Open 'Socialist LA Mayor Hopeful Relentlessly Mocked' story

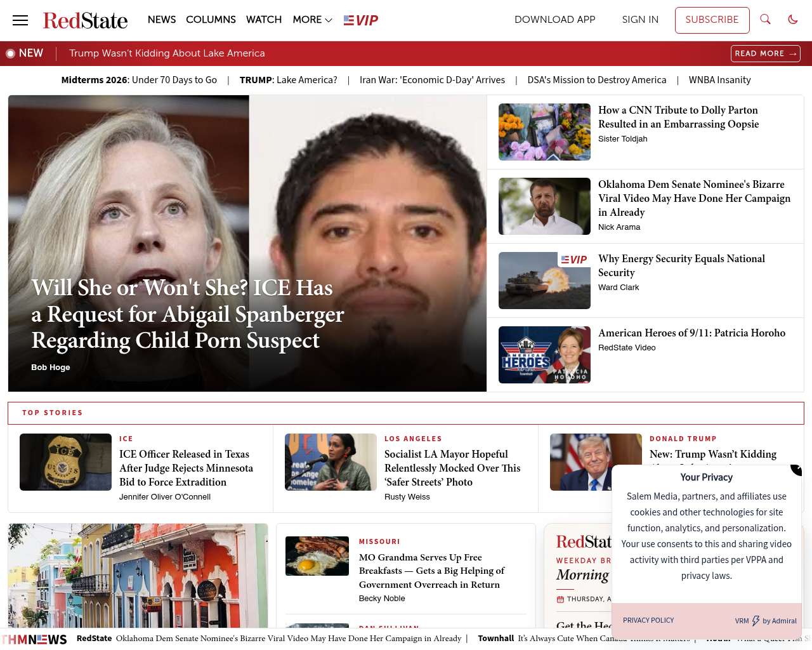point(452,468)
